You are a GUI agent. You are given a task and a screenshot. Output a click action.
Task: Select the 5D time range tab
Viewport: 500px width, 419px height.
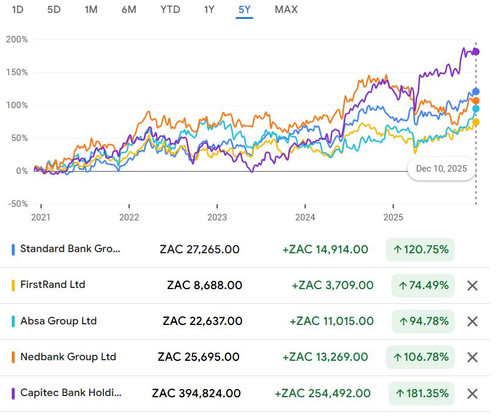(54, 9)
